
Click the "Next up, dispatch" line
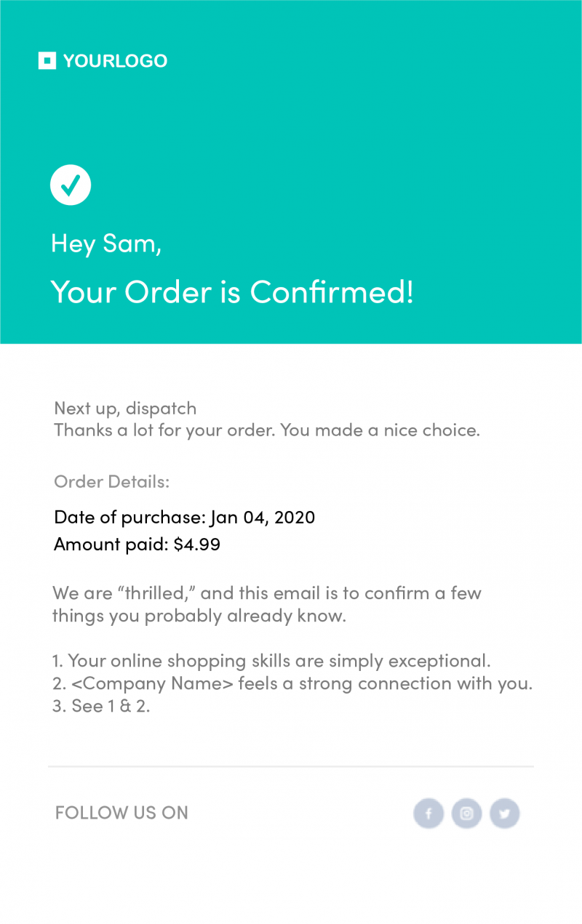125,409
